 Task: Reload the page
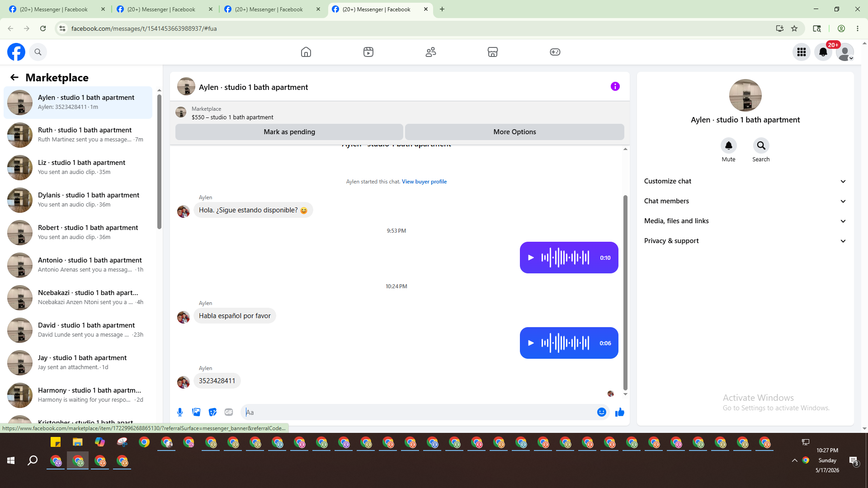tap(43, 28)
